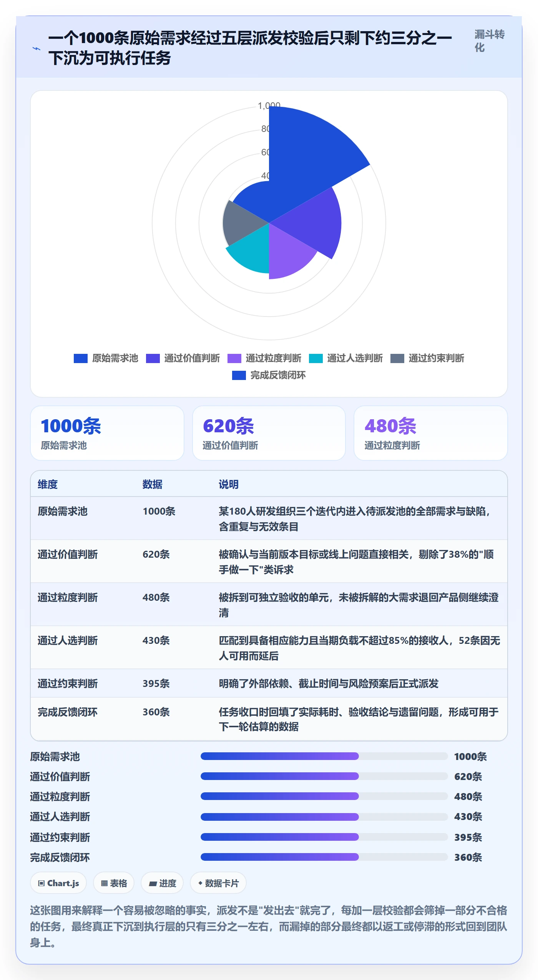This screenshot has height=980, width=538.
Task: Click the chart title heading text
Action: [x=250, y=48]
